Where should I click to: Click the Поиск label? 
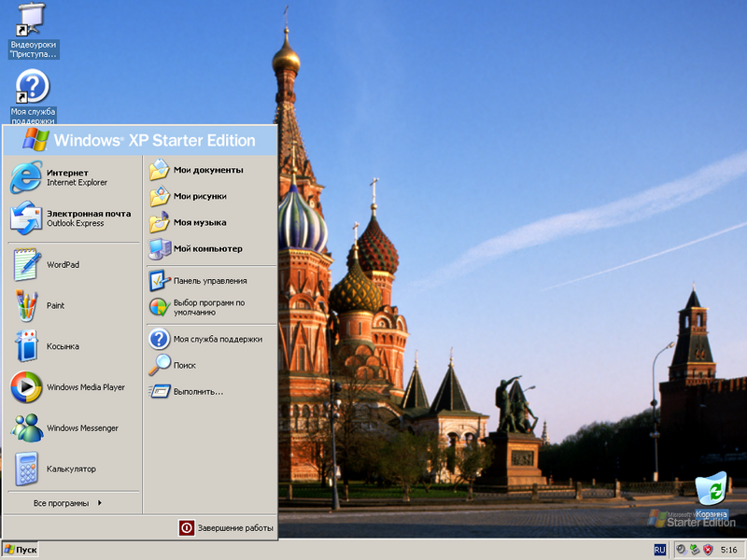coord(184,365)
